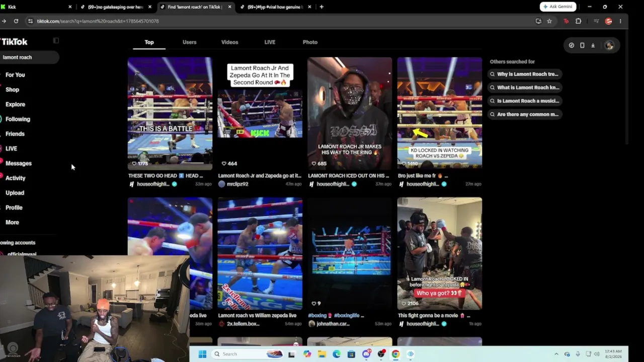Click the circular coin icon in TikTok header
The height and width of the screenshot is (362, 644).
click(x=572, y=45)
